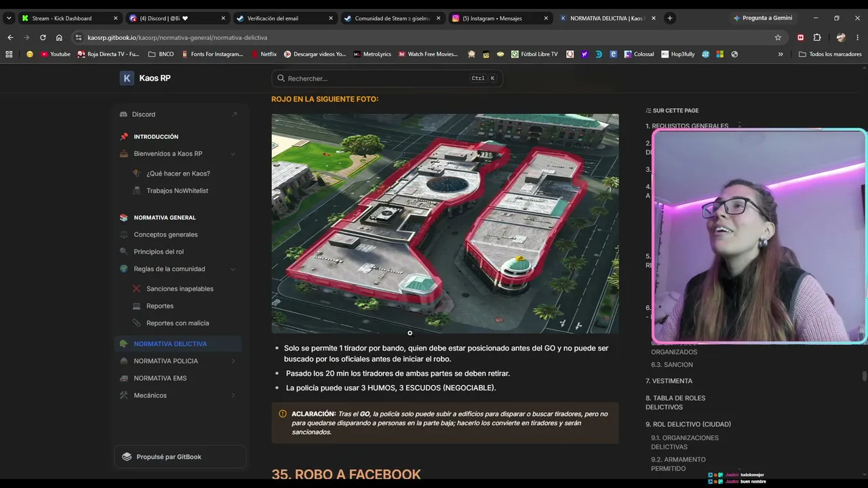The height and width of the screenshot is (488, 868).
Task: Click the page vertical scrollbar thumb
Action: click(x=864, y=376)
